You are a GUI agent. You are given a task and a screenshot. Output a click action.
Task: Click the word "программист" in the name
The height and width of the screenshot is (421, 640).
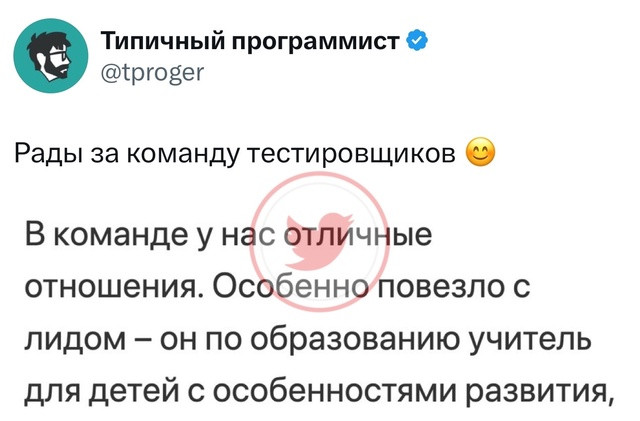(317, 43)
